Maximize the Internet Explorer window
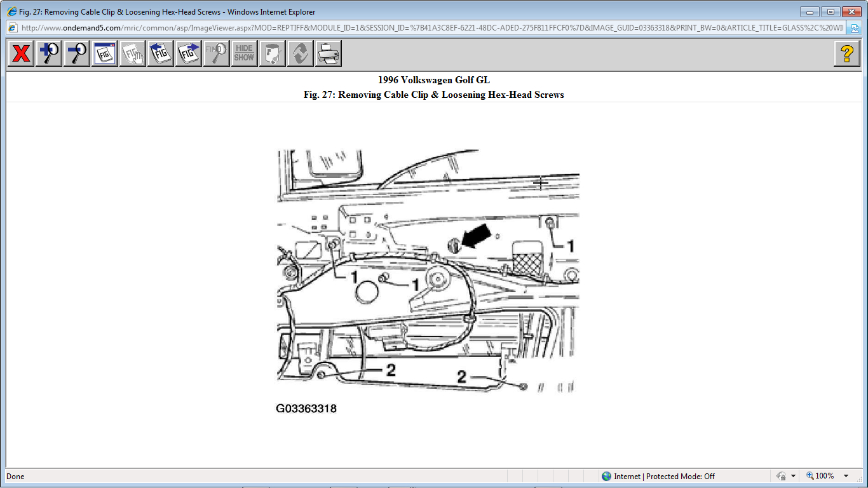This screenshot has width=868, height=488. point(830,11)
